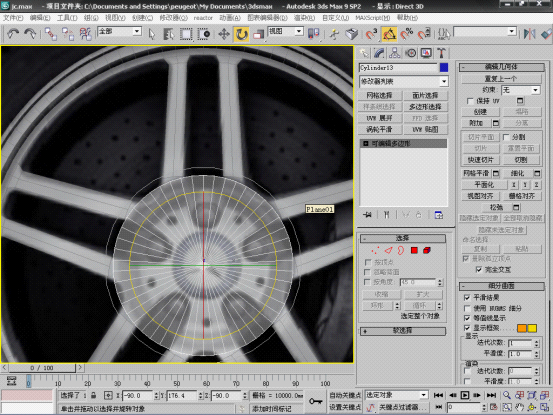Image resolution: width=553 pixels, height=415 pixels.
Task: Click the blue object color swatch
Action: (x=444, y=67)
